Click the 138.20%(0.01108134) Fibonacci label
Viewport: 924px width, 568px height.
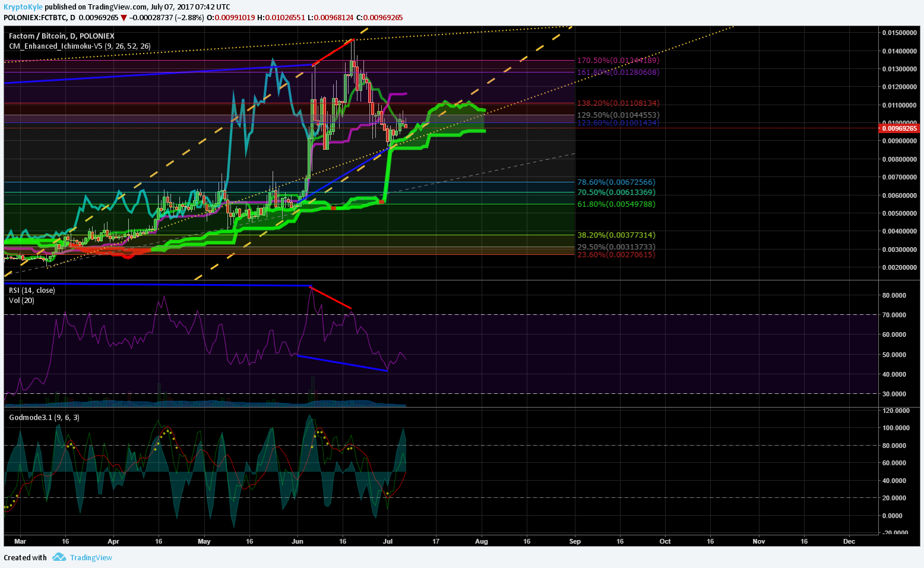pyautogui.click(x=618, y=103)
